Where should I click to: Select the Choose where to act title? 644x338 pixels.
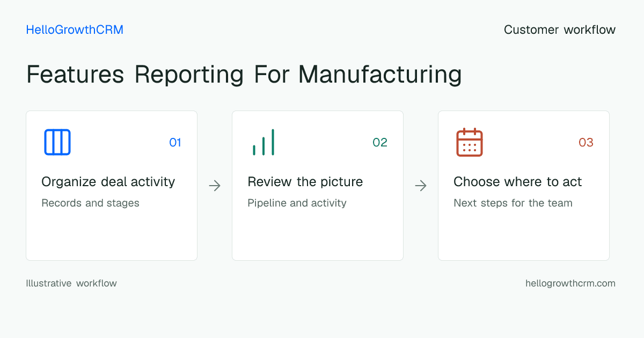[x=518, y=182]
